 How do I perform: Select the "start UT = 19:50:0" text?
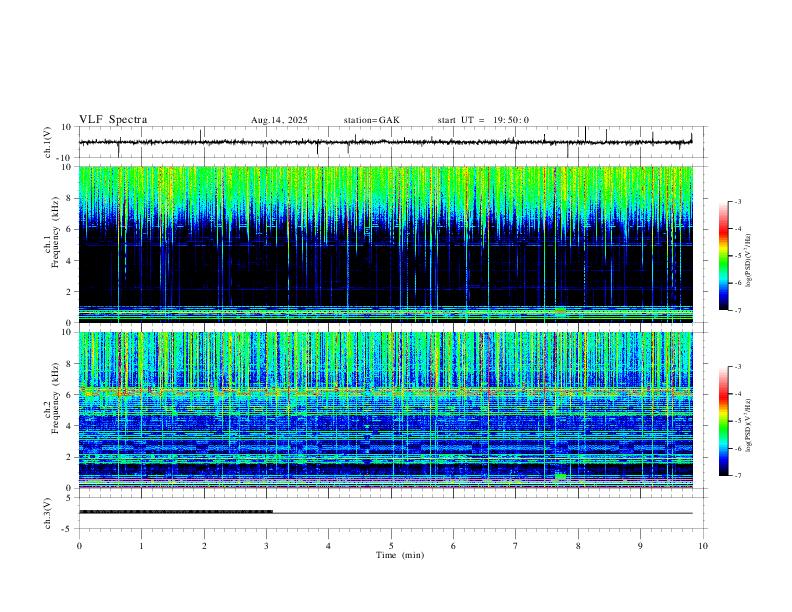(483, 120)
